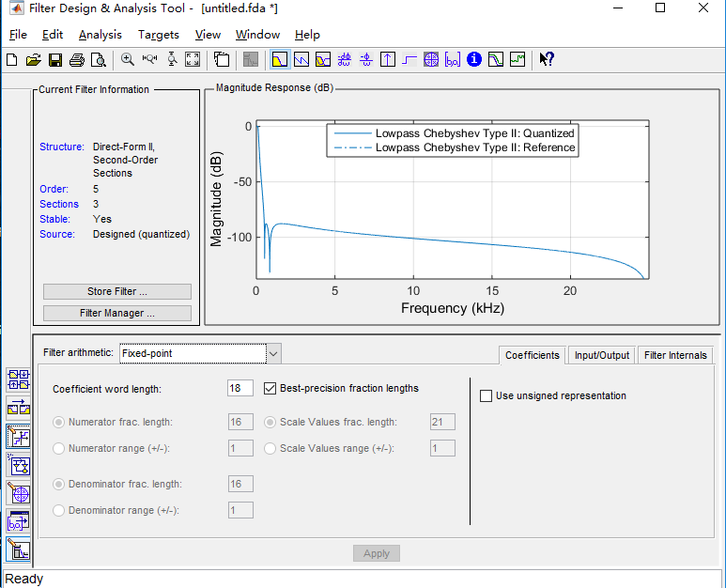Open Import Filter sidebar panel
Screen dimensions: 726x588
pyautogui.click(x=19, y=522)
